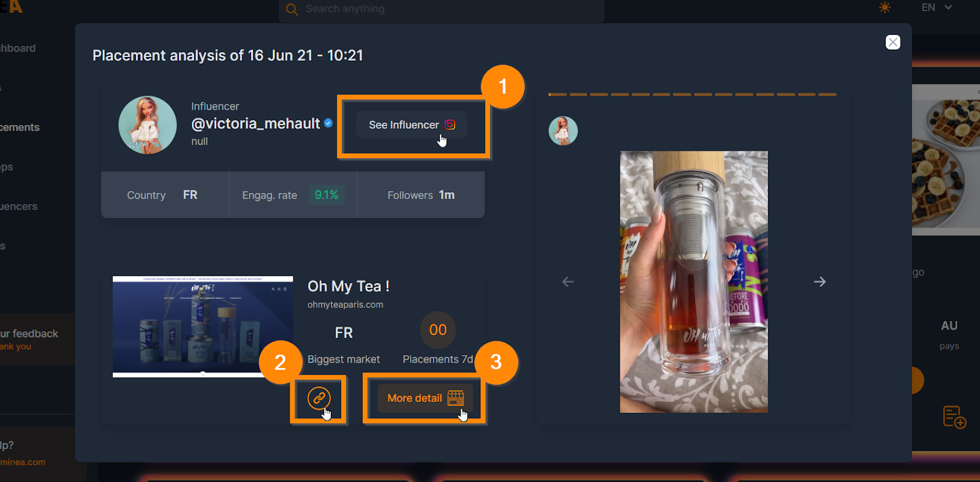Go to previous story with left arrow
Viewport: 980px width, 482px height.
(568, 282)
